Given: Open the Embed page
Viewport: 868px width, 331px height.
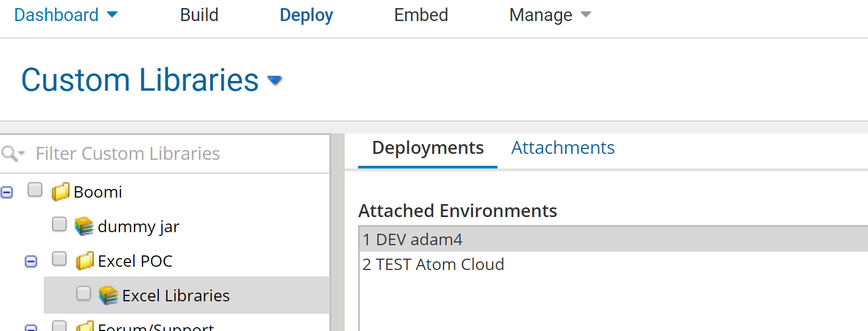Looking at the screenshot, I should coord(421,15).
